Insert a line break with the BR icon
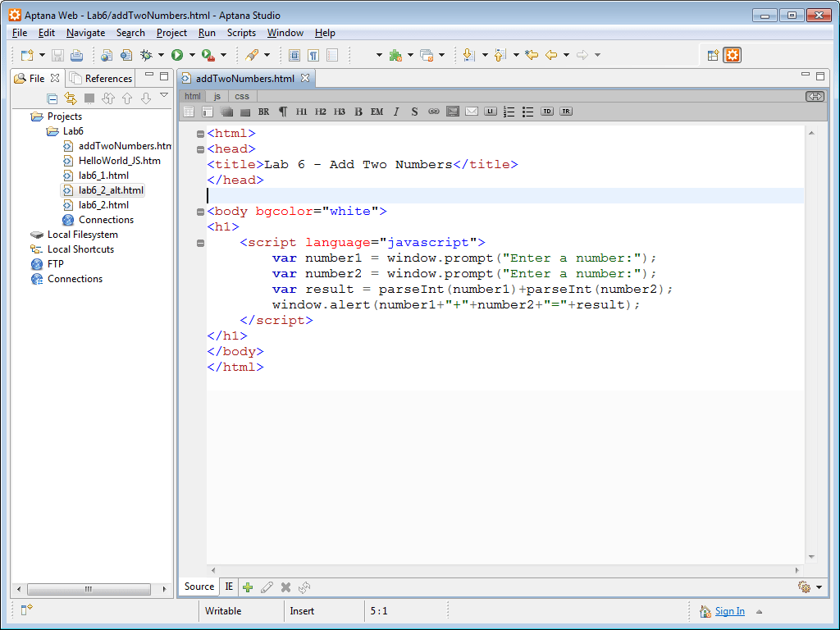The image size is (840, 630). [x=263, y=112]
